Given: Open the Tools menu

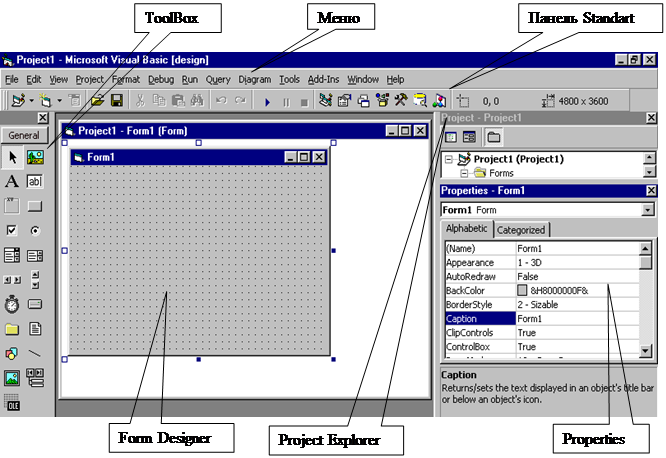Looking at the screenshot, I should click(x=289, y=79).
